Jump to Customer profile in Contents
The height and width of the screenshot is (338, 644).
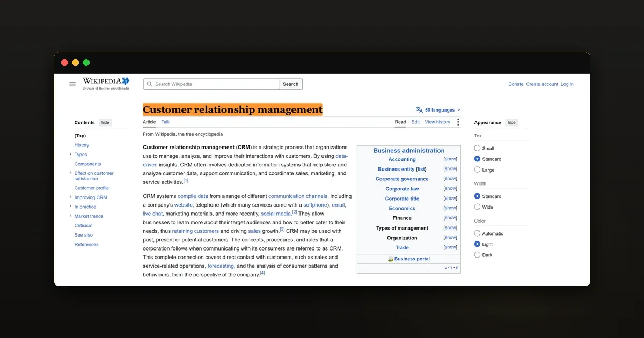click(92, 188)
